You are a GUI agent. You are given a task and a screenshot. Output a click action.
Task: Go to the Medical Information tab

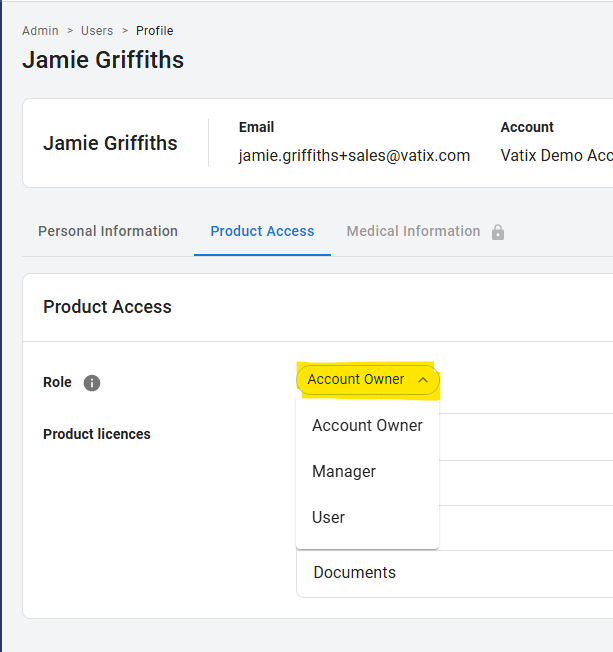413,231
